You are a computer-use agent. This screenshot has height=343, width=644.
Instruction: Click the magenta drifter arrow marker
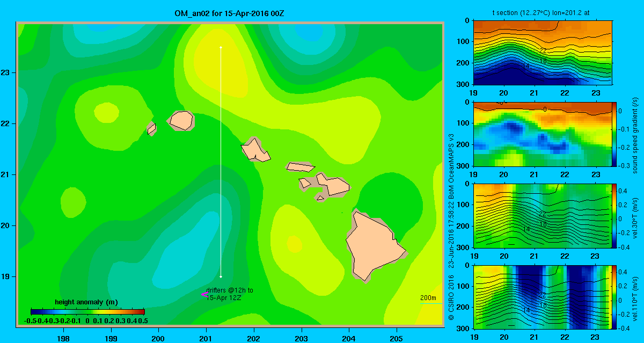(204, 294)
